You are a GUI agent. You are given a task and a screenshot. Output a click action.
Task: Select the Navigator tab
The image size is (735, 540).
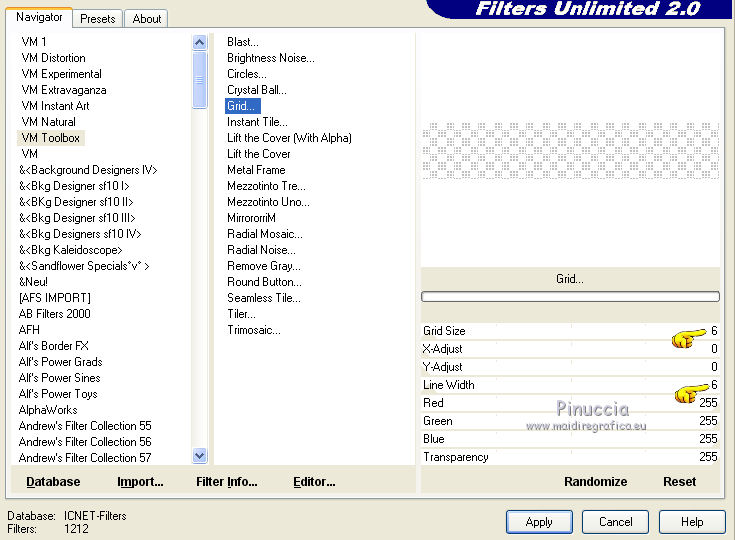[39, 17]
